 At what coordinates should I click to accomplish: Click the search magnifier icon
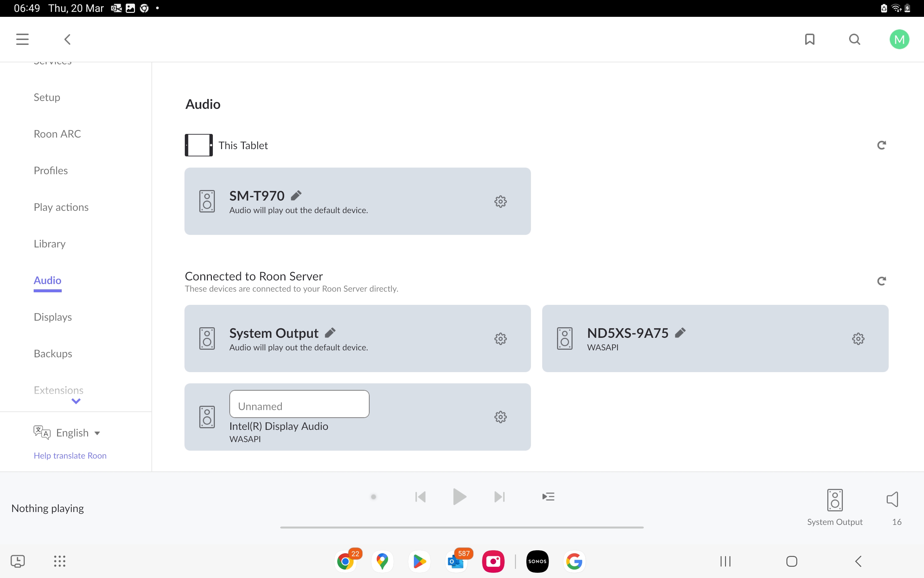tap(854, 39)
